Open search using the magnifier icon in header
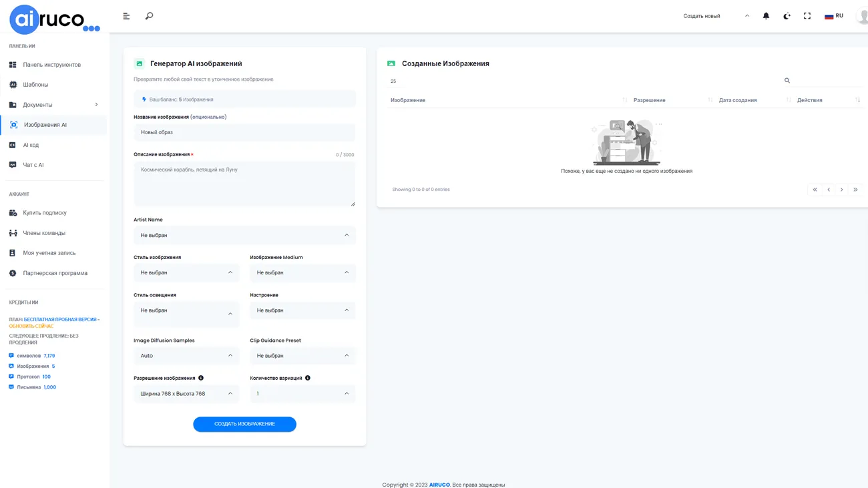 tap(149, 16)
